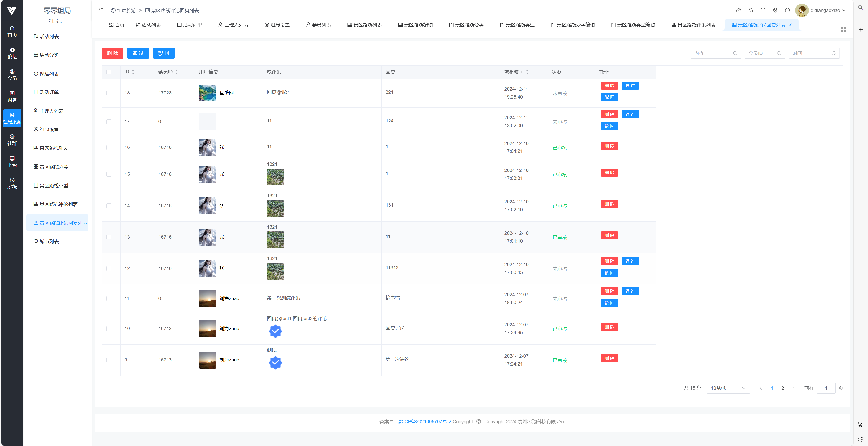Click the link icon in top header

pos(738,10)
